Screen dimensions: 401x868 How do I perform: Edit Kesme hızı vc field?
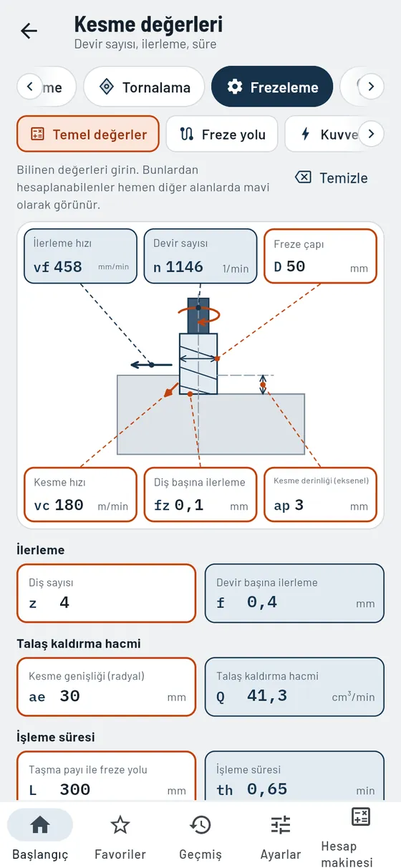[x=80, y=494]
